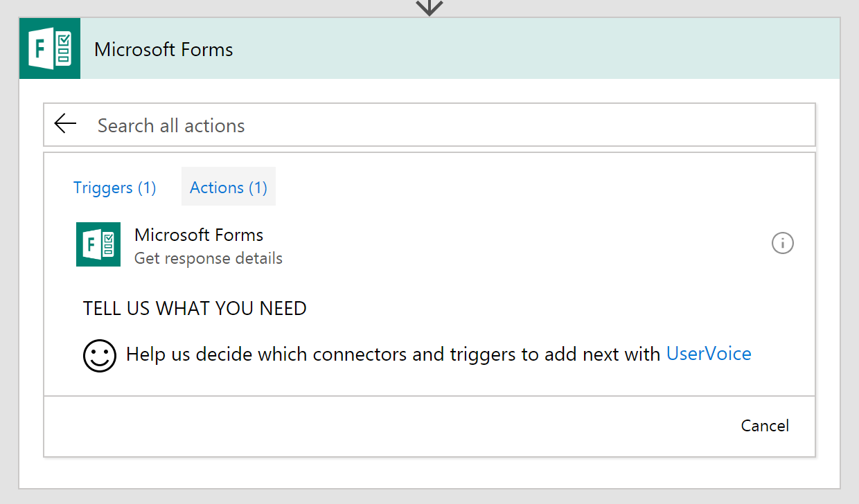The width and height of the screenshot is (859, 504).
Task: Click the info icon for Get response details
Action: click(x=782, y=243)
